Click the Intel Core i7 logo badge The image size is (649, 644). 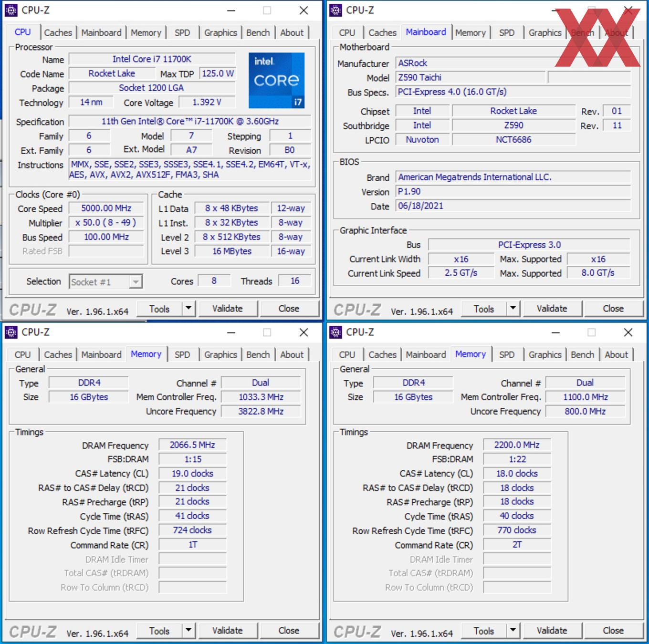pos(276,80)
